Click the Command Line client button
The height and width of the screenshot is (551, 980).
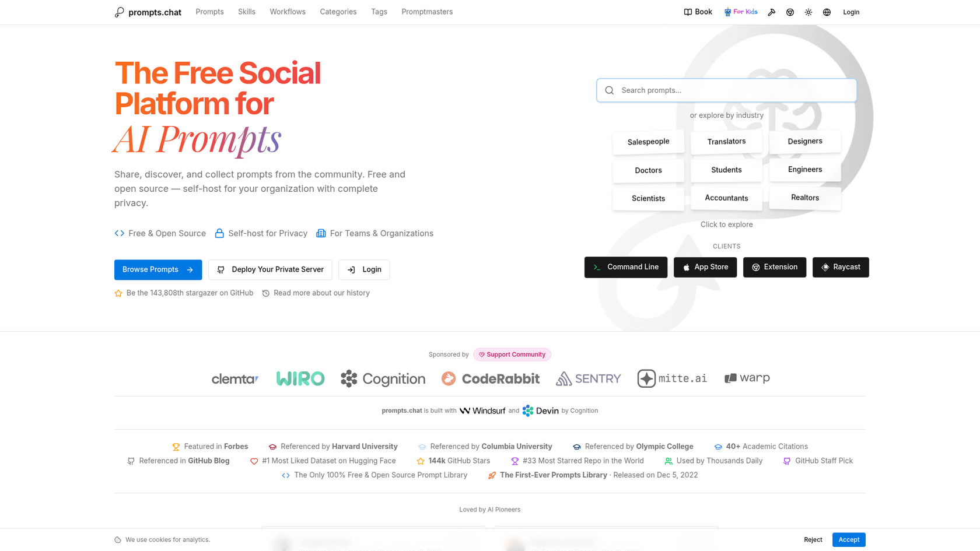[625, 267]
